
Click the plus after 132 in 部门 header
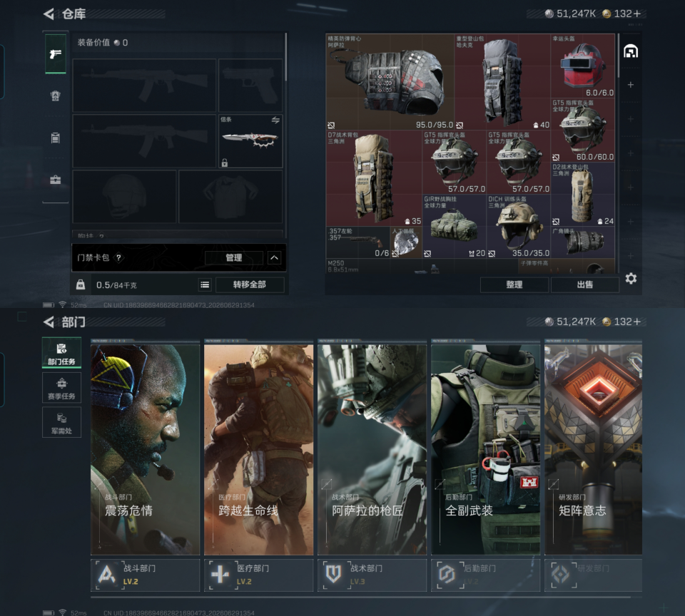pos(637,322)
